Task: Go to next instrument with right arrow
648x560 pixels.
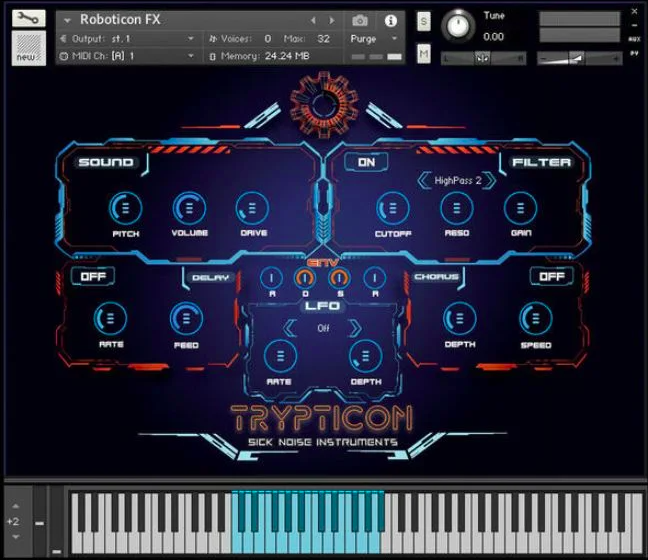Action: [x=331, y=20]
